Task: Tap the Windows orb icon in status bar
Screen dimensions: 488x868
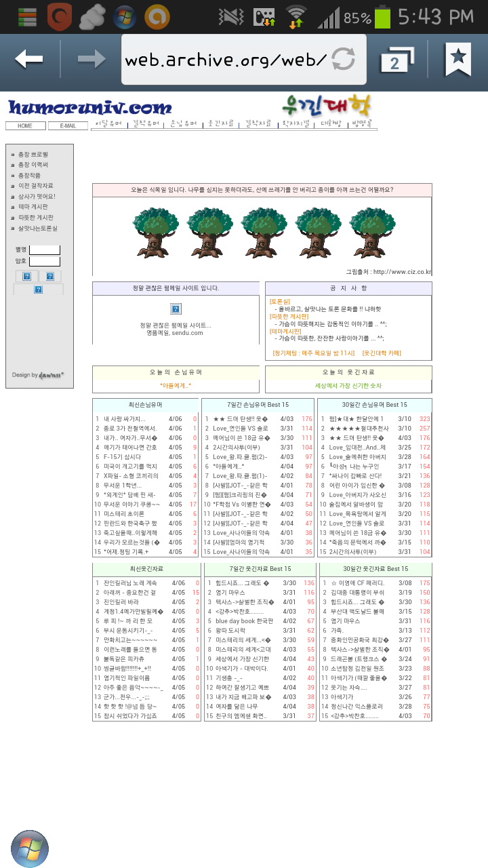Action: tap(125, 17)
